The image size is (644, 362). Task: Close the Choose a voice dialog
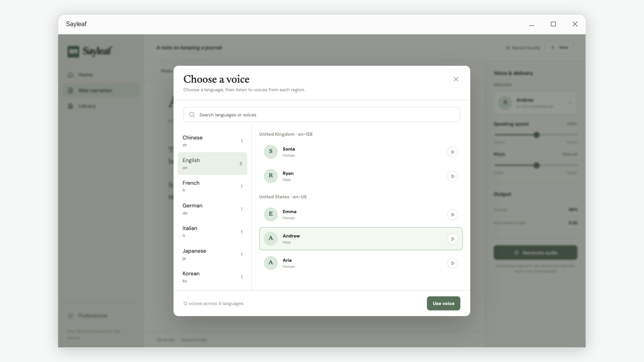tap(456, 79)
